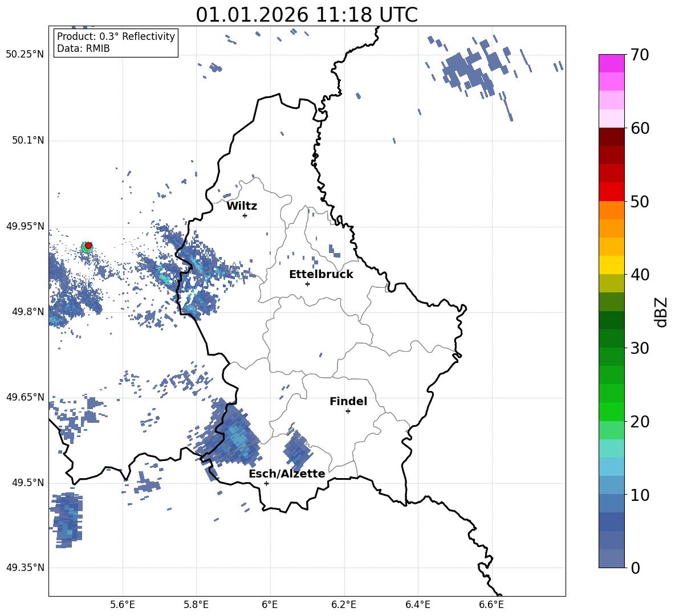Click the colorbar tick label 70
The image size is (675, 616).
[640, 55]
